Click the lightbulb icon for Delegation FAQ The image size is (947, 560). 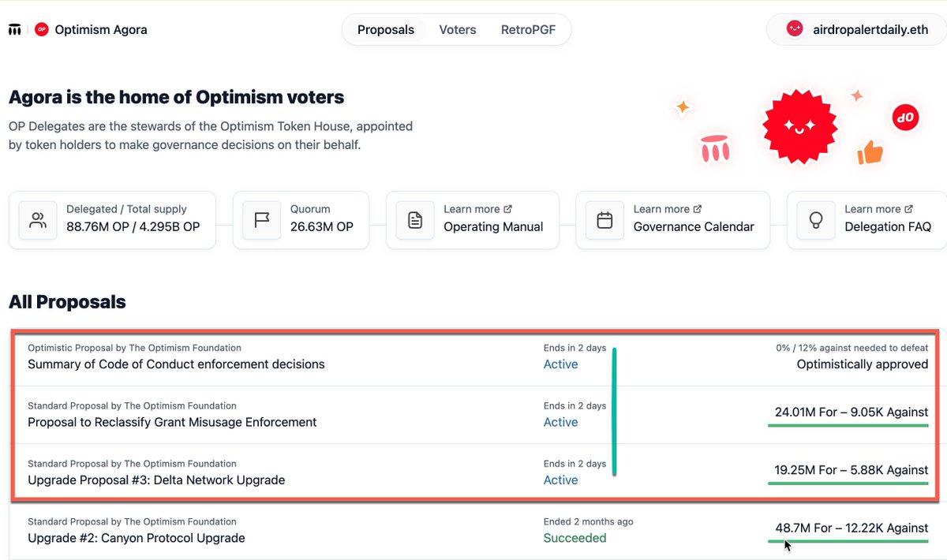[816, 220]
